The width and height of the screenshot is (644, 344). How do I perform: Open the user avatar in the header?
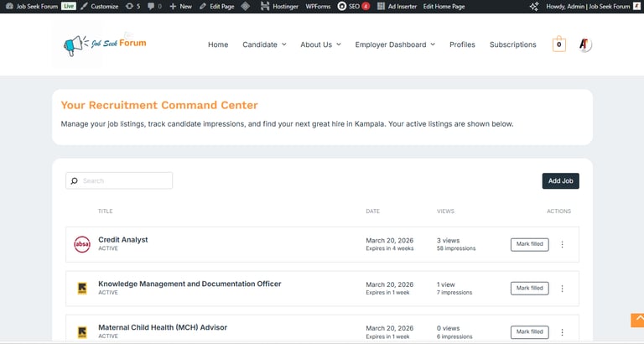tap(584, 44)
